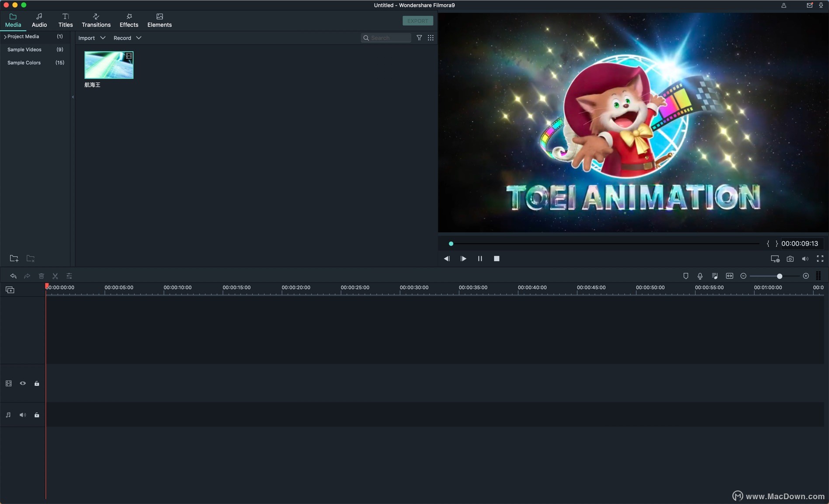Screen dimensions: 829x504
Task: Click the snapshot camera icon
Action: [x=790, y=259]
